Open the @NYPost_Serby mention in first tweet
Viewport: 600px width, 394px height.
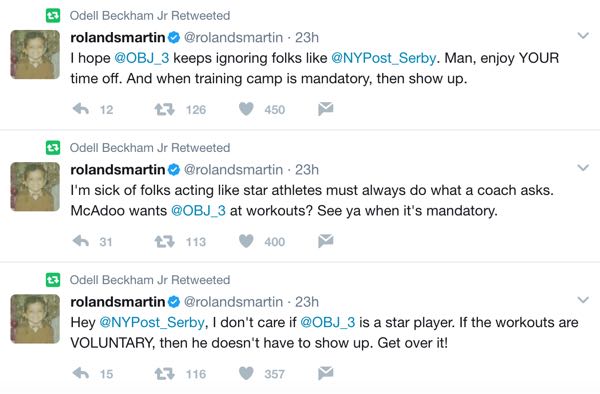coord(383,58)
